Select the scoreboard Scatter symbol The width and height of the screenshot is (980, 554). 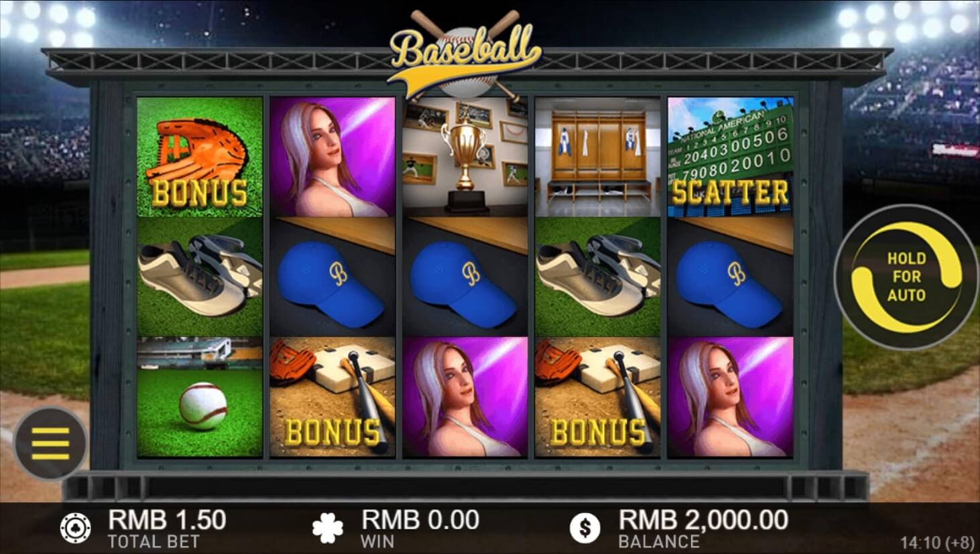(x=731, y=157)
